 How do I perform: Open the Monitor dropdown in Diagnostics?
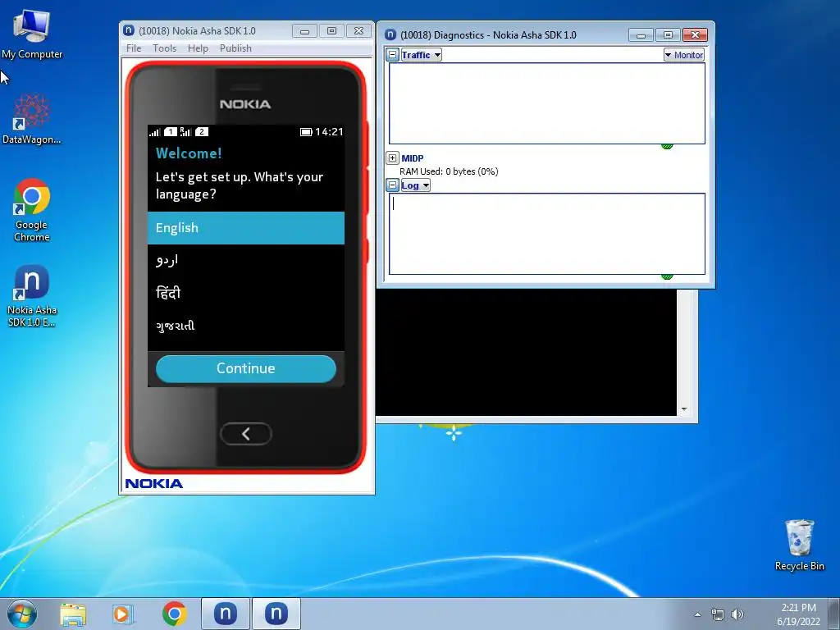(683, 55)
